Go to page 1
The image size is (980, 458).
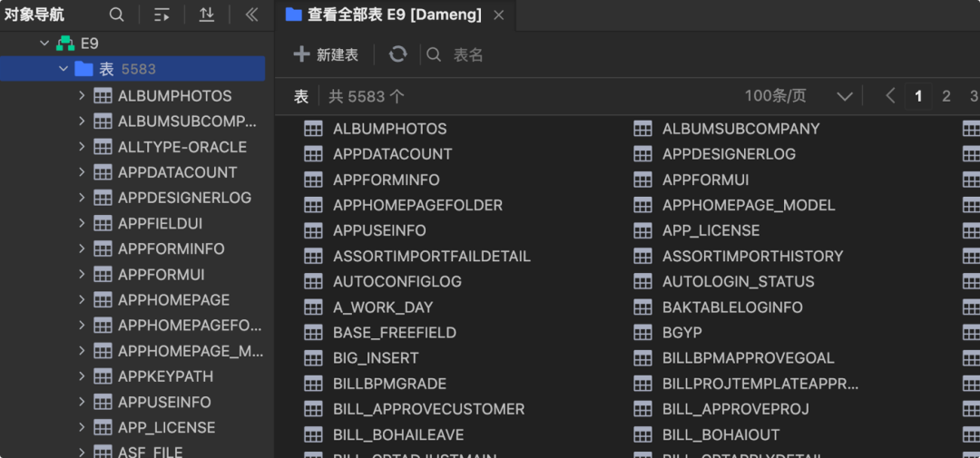(x=918, y=96)
